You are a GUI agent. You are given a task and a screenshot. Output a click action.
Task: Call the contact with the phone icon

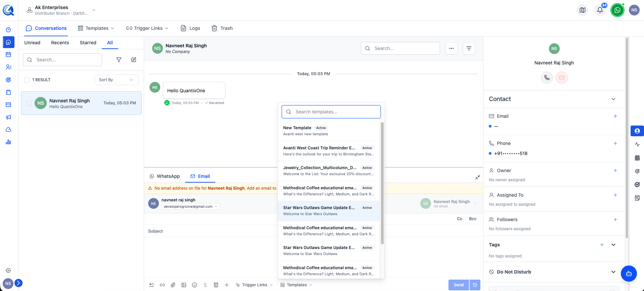547,78
